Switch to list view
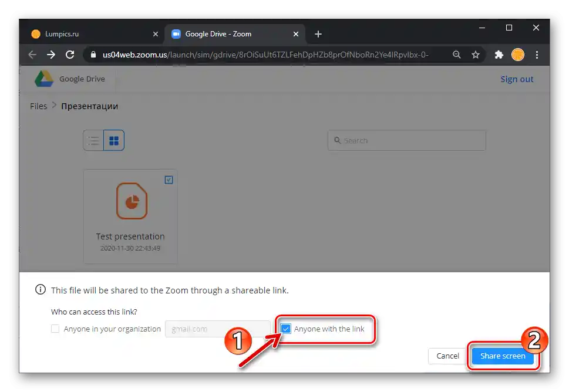 [93, 140]
